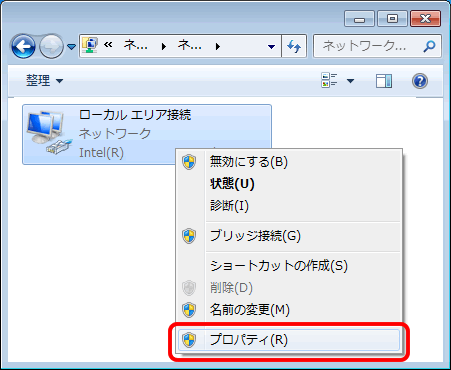Open address bar history dropdown

(271, 47)
